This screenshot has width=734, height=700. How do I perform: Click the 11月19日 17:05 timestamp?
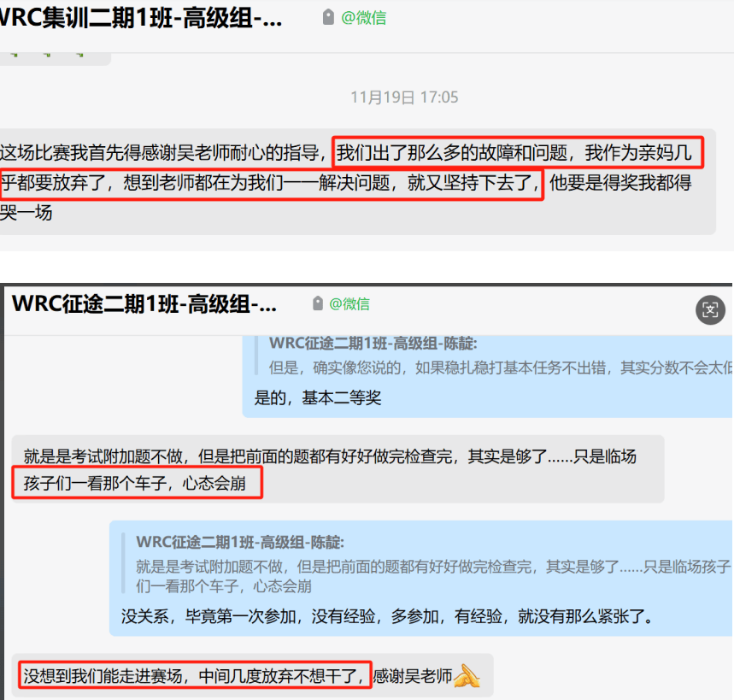point(404,97)
